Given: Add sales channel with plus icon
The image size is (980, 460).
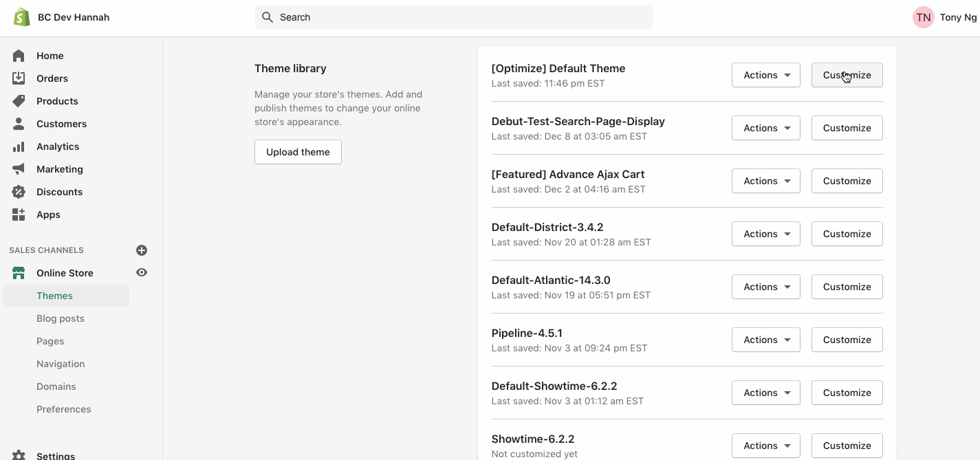Looking at the screenshot, I should coord(142,250).
